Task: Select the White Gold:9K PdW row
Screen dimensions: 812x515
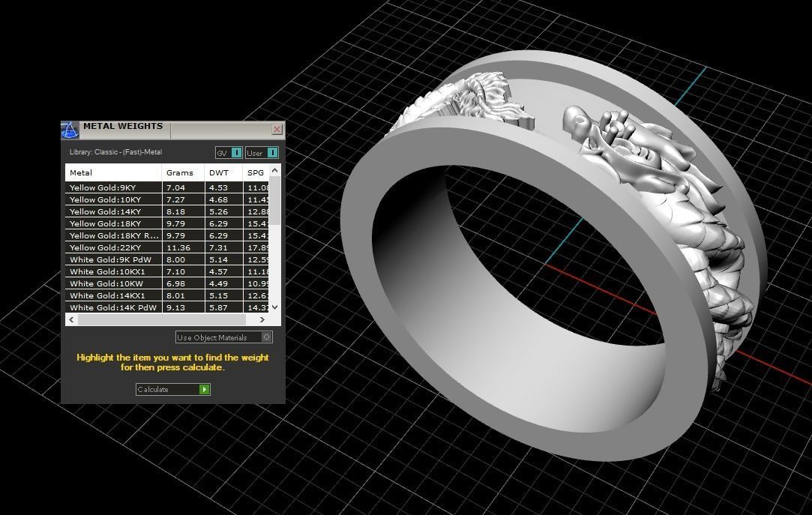Action: click(x=166, y=259)
